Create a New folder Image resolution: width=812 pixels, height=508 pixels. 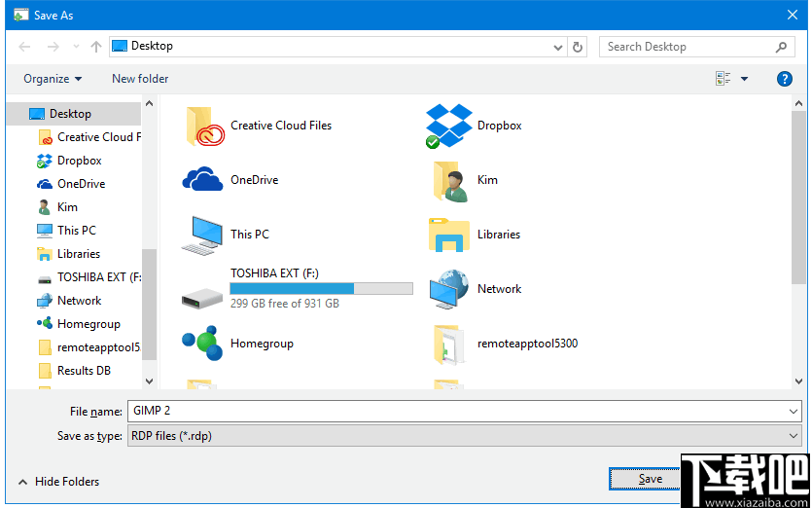coord(140,79)
